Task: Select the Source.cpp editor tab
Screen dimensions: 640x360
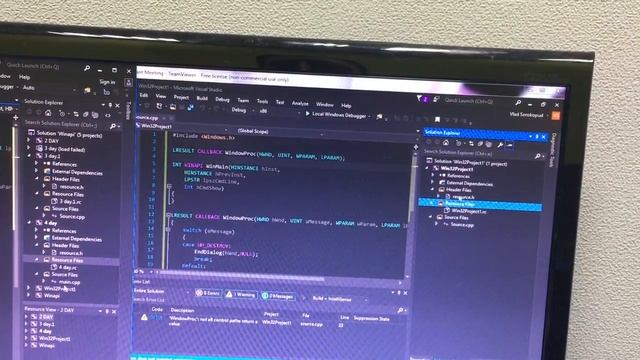Action: pos(147,118)
